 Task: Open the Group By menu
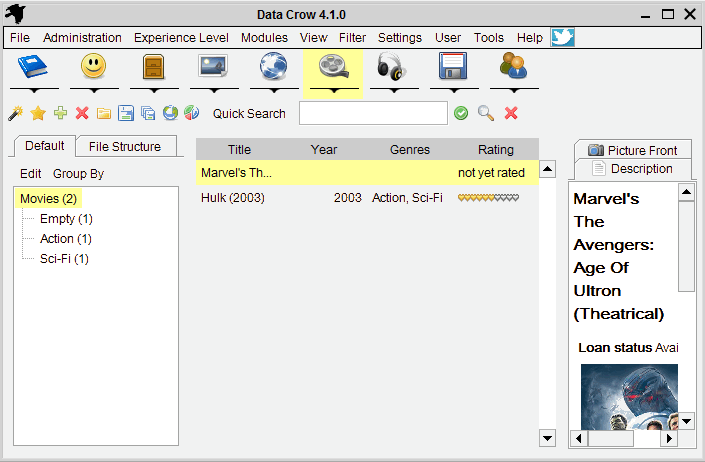(78, 173)
